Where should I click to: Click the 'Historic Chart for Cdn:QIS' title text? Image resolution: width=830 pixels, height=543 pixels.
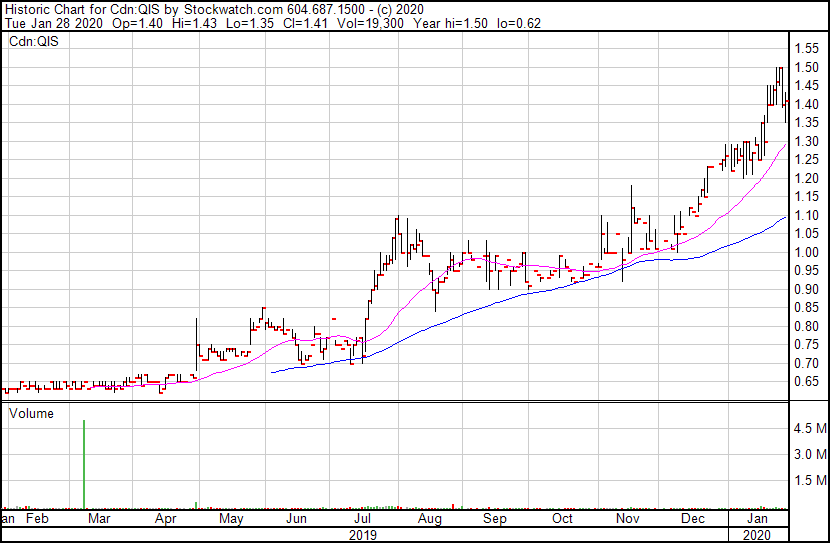pos(82,9)
